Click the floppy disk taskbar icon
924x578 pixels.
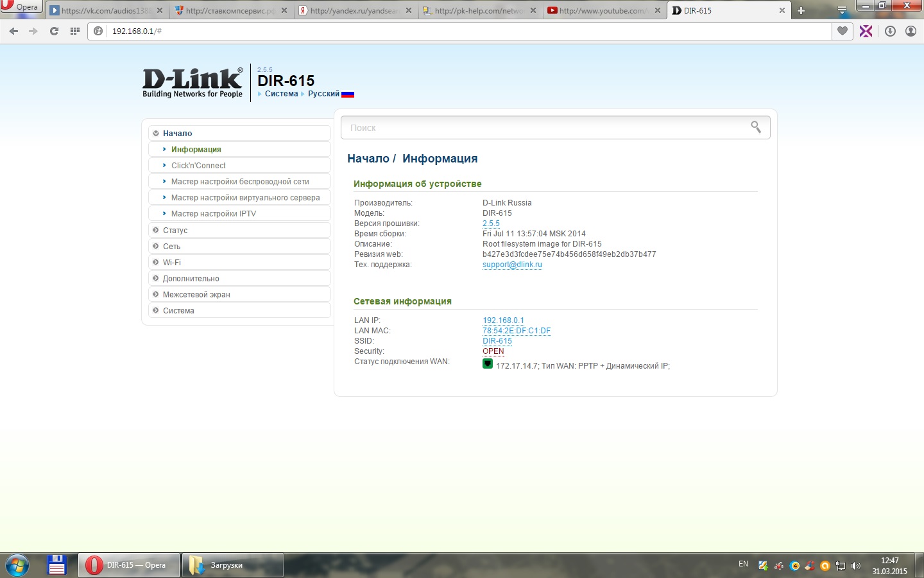[57, 565]
